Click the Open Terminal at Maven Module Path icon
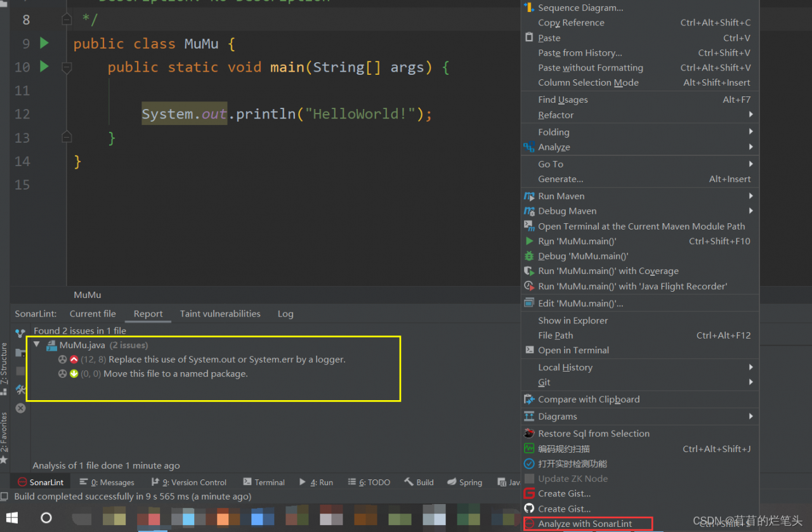Image resolution: width=812 pixels, height=532 pixels. (x=529, y=226)
